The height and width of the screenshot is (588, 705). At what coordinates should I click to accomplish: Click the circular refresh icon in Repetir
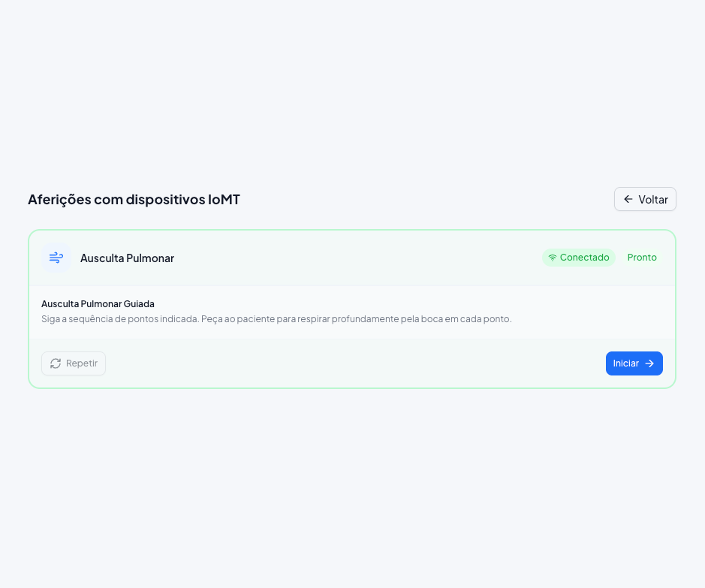click(x=56, y=363)
